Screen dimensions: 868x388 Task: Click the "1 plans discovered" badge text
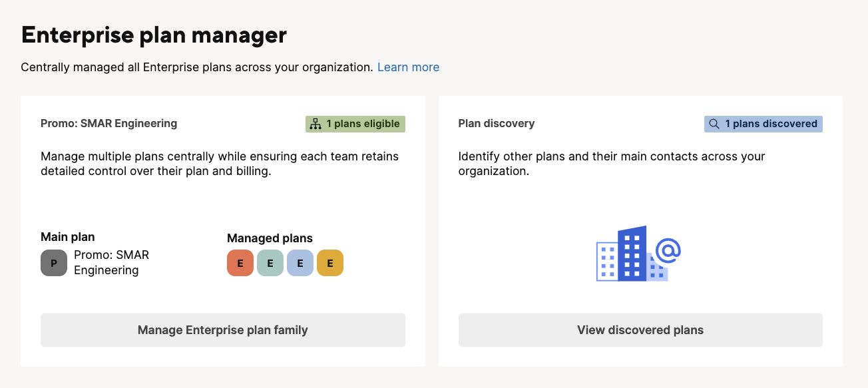[x=771, y=124]
